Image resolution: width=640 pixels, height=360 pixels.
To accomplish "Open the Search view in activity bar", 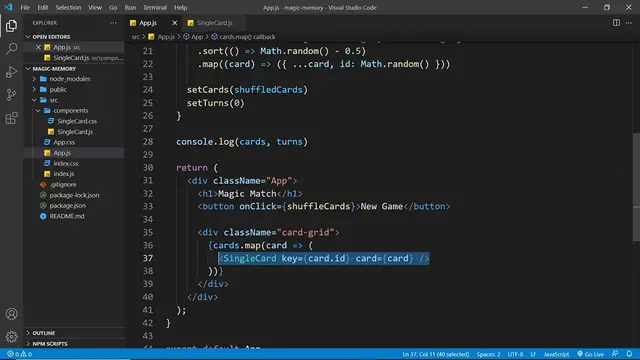I will coord(11,49).
